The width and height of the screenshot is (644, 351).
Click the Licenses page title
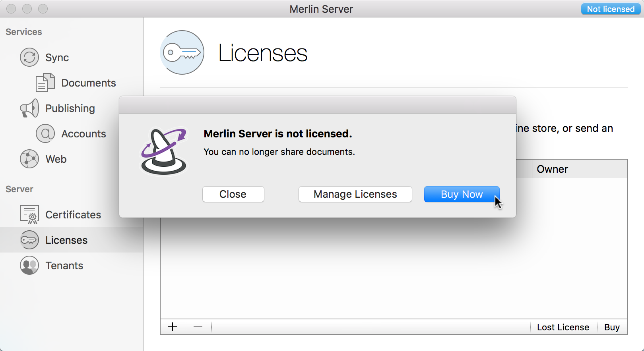[263, 53]
